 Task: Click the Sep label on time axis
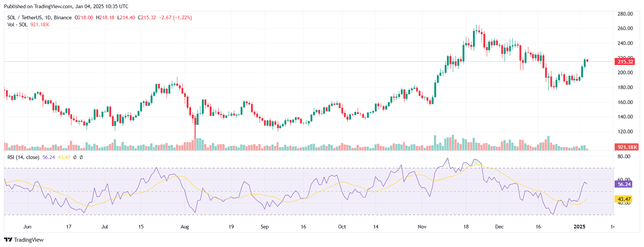coord(264,227)
